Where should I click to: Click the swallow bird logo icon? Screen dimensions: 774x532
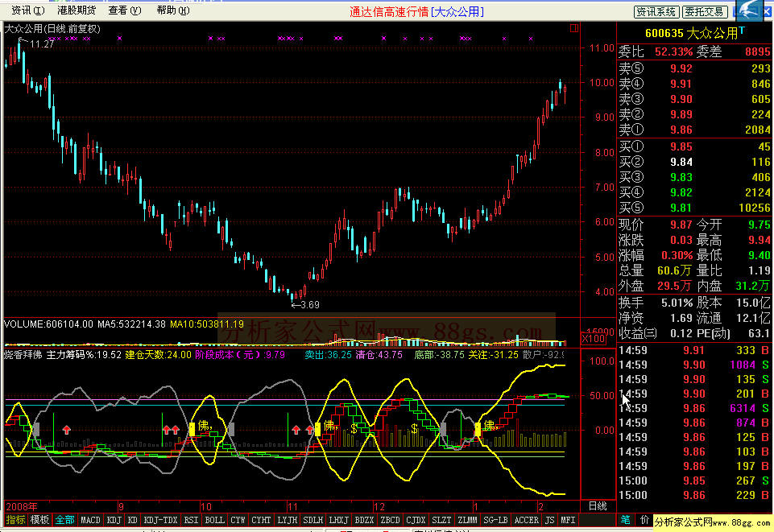point(751,10)
